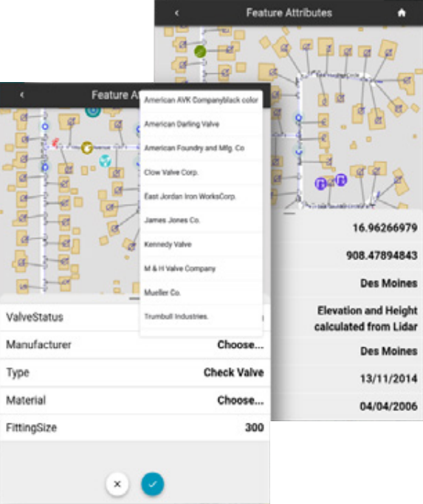The width and height of the screenshot is (423, 504).
Task: Open the Type dropdown showing Check Valve
Action: pyautogui.click(x=233, y=372)
